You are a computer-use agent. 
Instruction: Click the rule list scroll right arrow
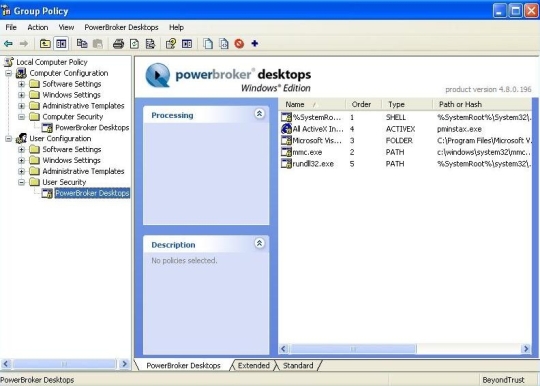pos(526,349)
